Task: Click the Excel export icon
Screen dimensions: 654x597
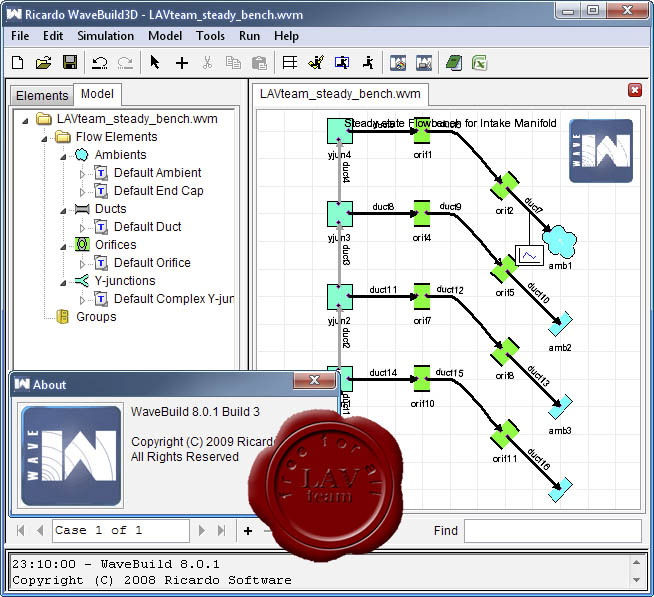Action: (480, 63)
